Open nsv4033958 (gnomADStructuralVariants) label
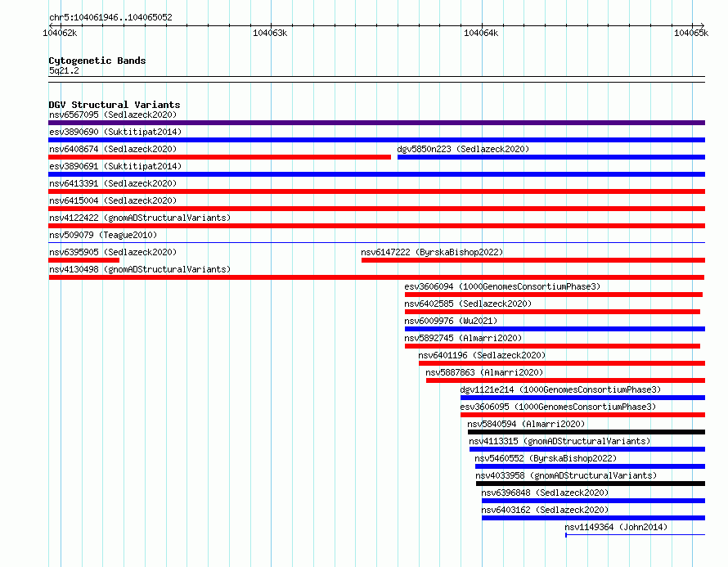Image resolution: width=728 pixels, height=567 pixels. tap(566, 475)
